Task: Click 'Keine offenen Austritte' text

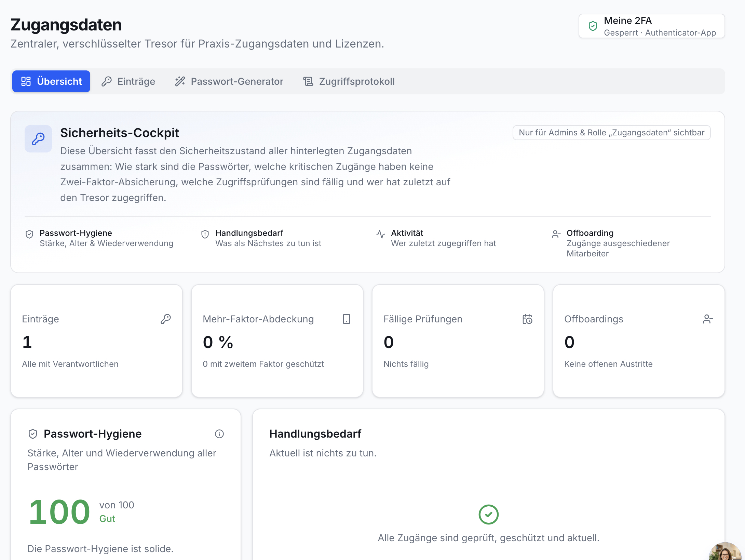Action: tap(608, 364)
